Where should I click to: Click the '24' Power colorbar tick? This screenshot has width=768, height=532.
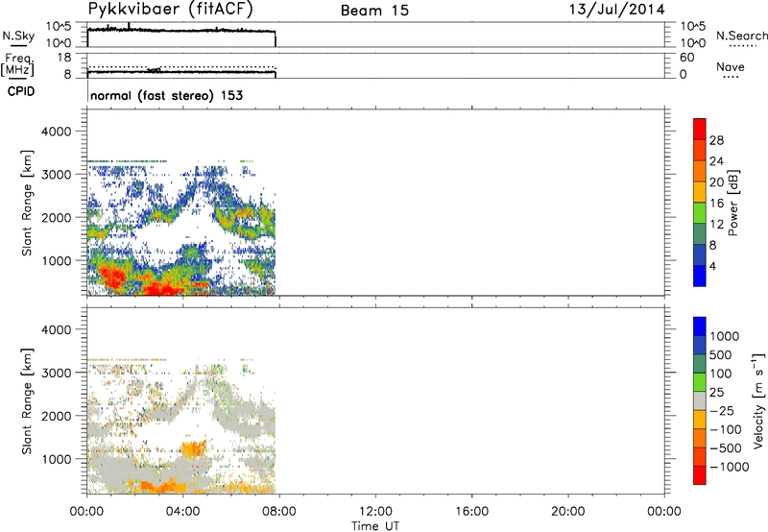coord(716,161)
